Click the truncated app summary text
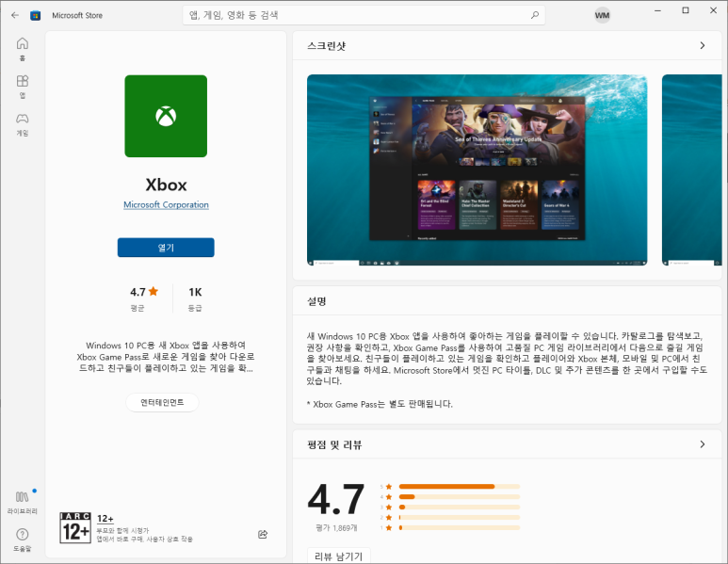 166,357
